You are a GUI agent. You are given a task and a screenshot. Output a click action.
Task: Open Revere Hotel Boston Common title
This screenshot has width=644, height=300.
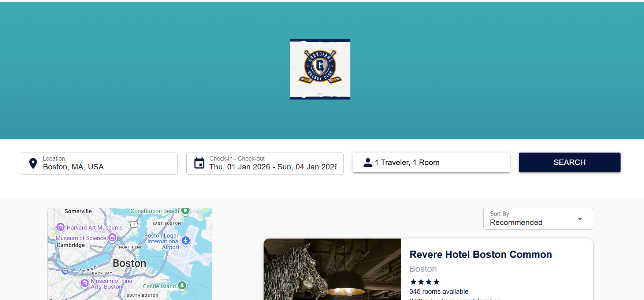(x=480, y=255)
